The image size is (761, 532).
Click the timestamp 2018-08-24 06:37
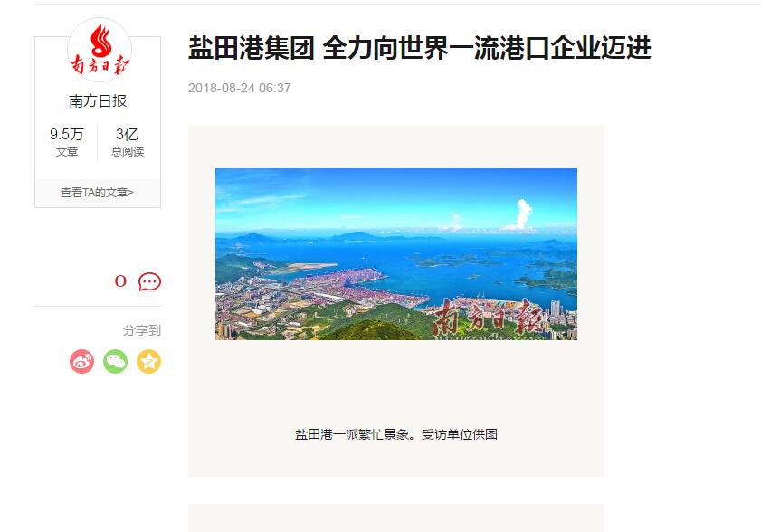(239, 88)
